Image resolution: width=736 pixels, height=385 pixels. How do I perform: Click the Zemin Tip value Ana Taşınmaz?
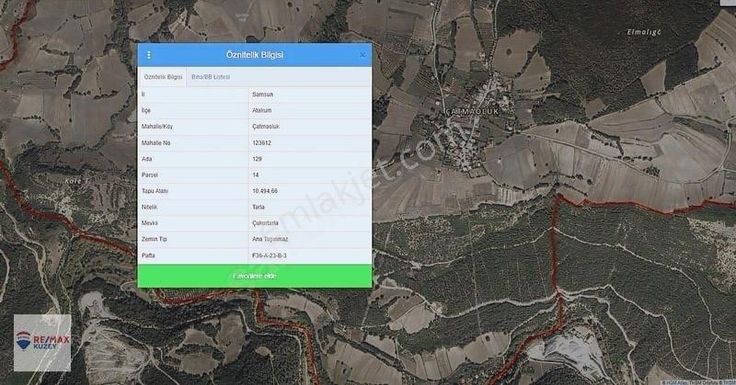tap(270, 239)
